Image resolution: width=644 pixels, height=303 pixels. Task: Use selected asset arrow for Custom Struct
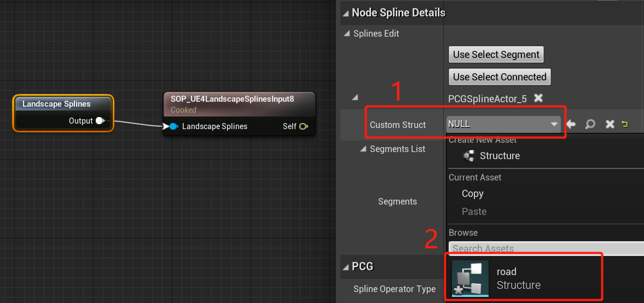pyautogui.click(x=572, y=125)
